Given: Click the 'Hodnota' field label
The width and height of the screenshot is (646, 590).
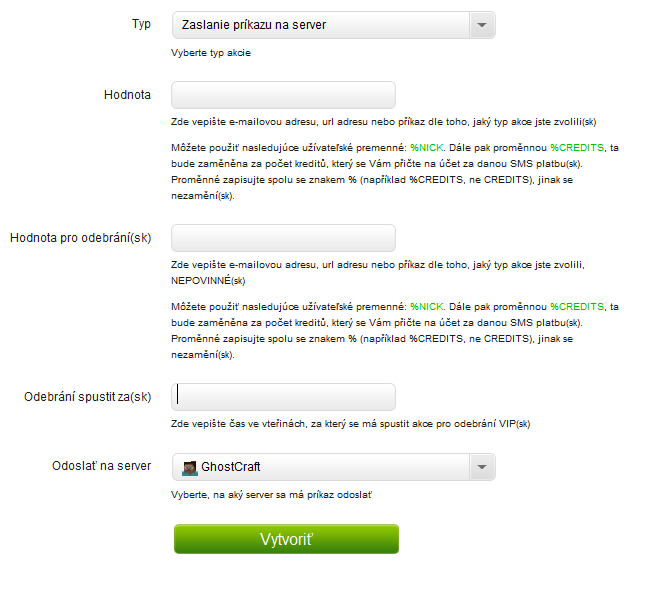Looking at the screenshot, I should 127,95.
